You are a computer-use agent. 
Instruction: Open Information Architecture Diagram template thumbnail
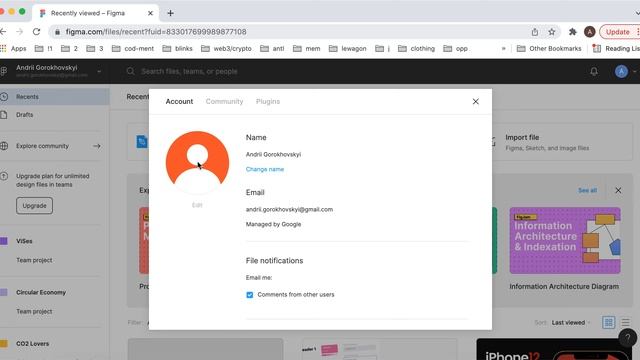coord(565,240)
